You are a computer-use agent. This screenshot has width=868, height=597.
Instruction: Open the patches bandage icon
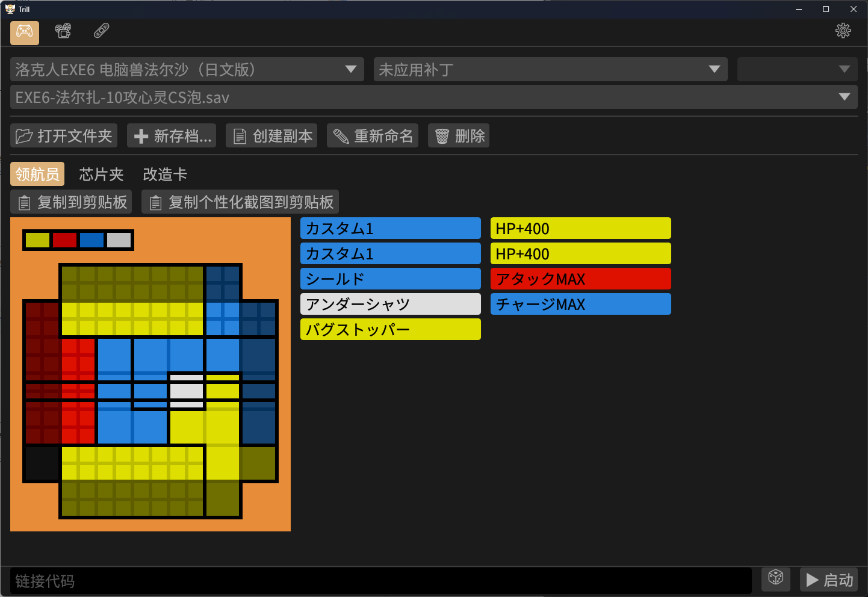[102, 31]
